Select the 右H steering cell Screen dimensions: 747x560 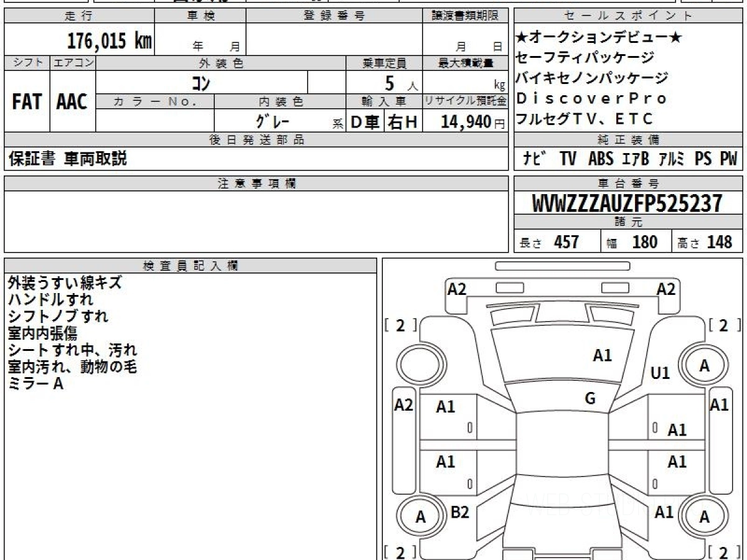[x=403, y=122]
